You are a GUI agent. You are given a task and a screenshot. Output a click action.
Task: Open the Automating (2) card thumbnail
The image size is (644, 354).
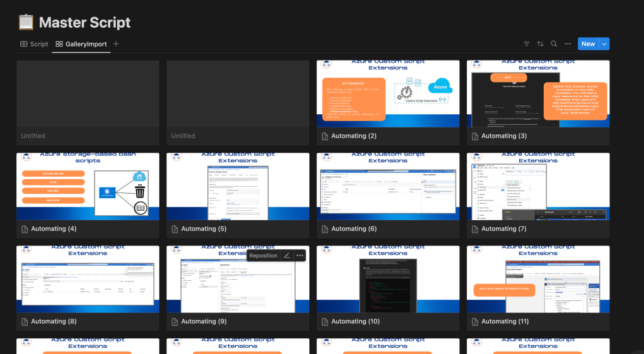(388, 94)
